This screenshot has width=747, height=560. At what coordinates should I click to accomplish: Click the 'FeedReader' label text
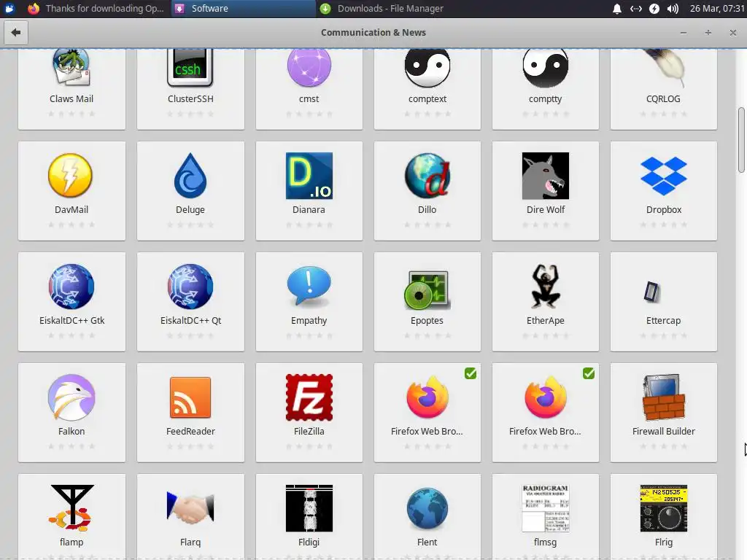click(190, 431)
